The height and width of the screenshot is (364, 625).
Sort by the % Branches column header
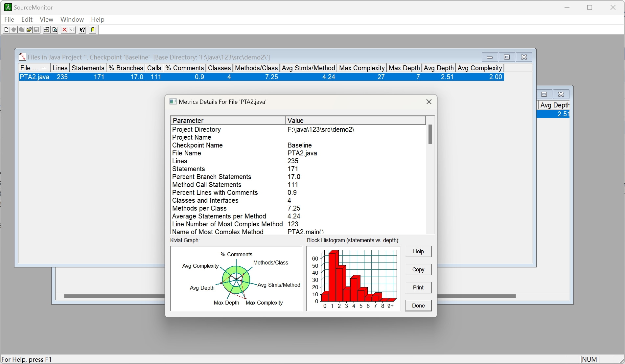click(x=126, y=68)
